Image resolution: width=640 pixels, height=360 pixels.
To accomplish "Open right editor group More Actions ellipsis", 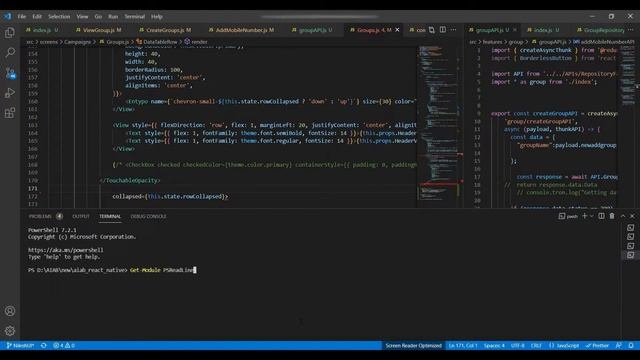I will pos(631,30).
